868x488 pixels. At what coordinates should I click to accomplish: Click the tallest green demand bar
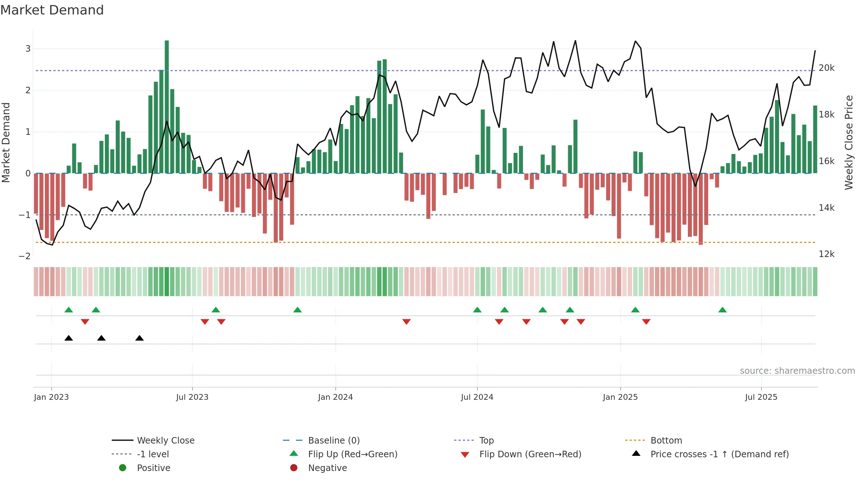coord(167,107)
